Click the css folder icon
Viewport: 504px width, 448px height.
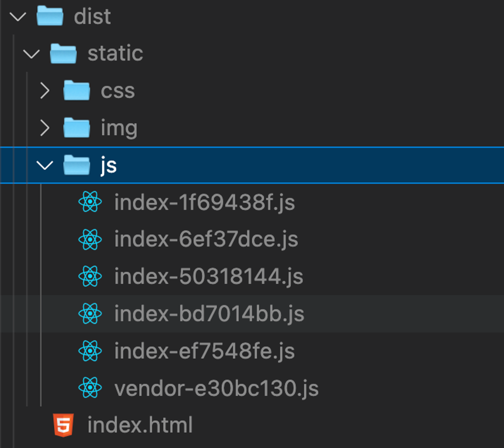[x=77, y=90]
